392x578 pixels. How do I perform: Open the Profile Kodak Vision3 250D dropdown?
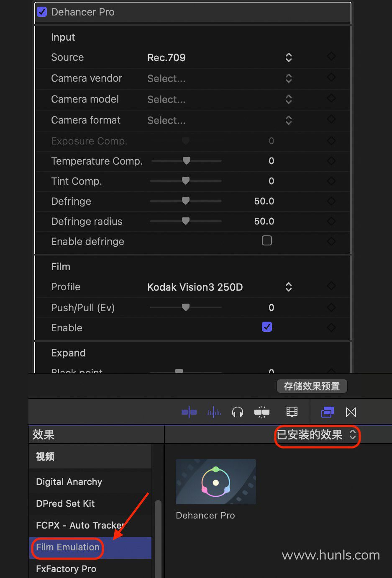click(219, 287)
